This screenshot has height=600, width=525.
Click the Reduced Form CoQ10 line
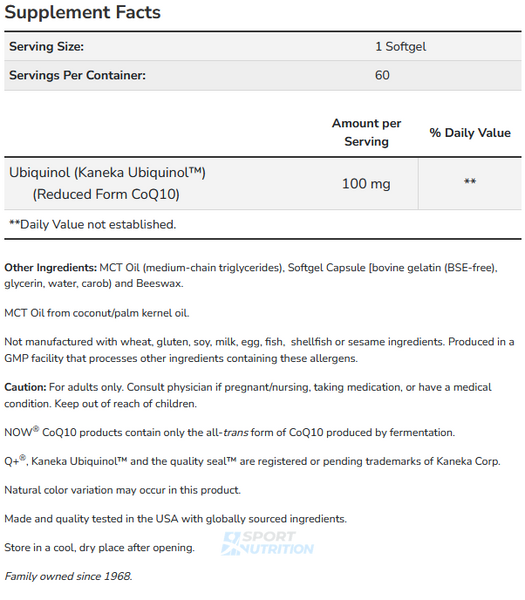pyautogui.click(x=106, y=194)
